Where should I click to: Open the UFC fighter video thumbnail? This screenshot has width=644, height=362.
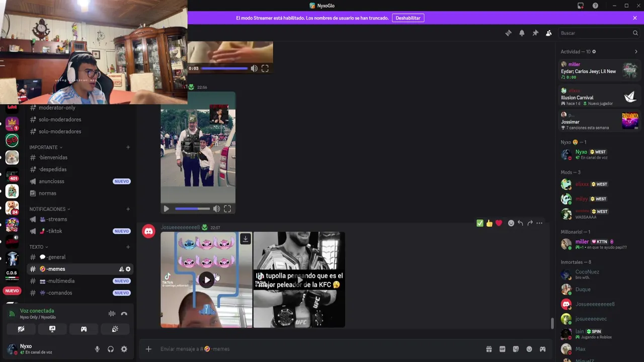(299, 280)
